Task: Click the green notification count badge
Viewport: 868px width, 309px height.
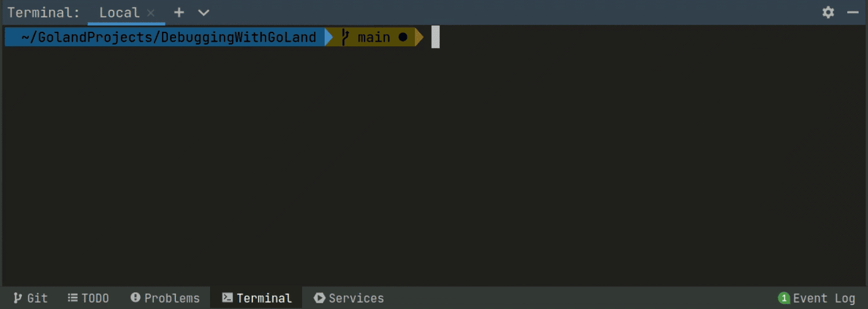Action: [784, 298]
